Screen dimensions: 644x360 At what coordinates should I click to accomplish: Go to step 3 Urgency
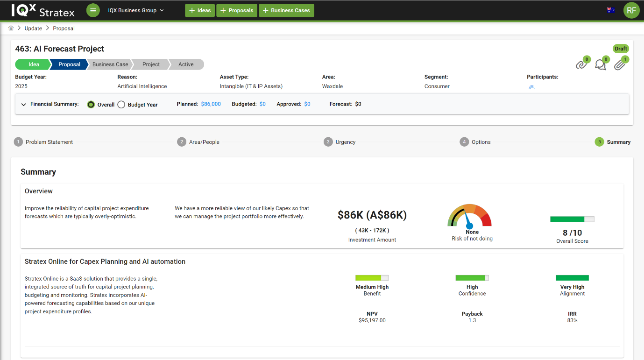point(340,142)
